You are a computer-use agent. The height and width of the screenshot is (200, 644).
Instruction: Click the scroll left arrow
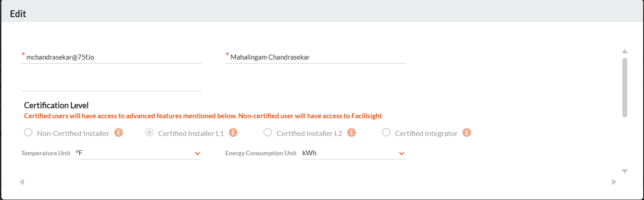tap(22, 182)
